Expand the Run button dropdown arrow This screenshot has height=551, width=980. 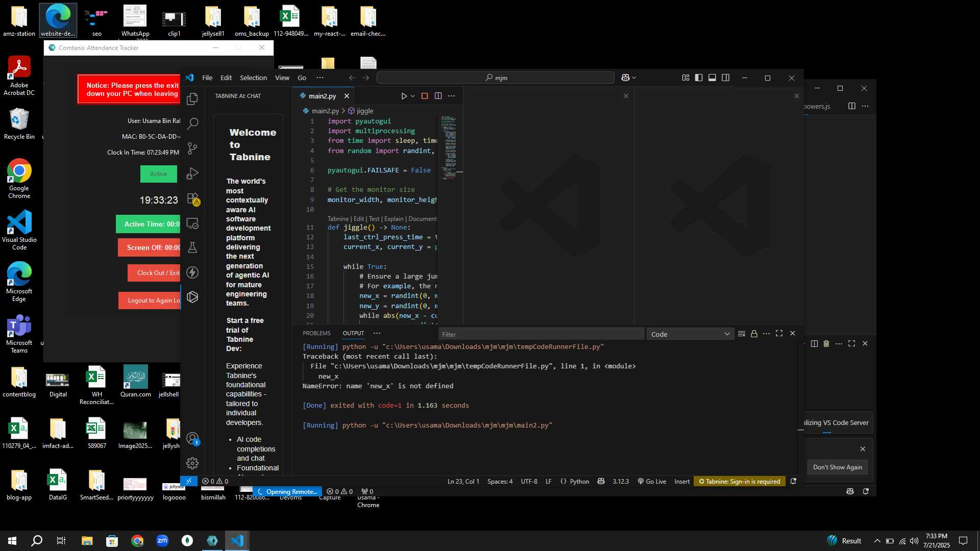click(412, 96)
